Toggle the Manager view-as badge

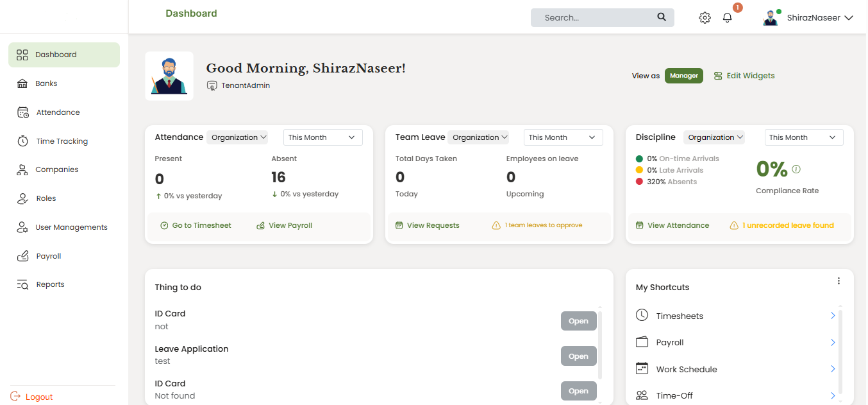[x=683, y=76]
